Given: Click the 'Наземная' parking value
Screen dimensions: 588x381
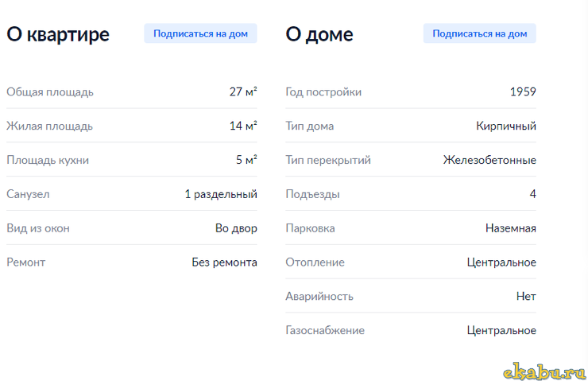Looking at the screenshot, I should pos(511,228).
